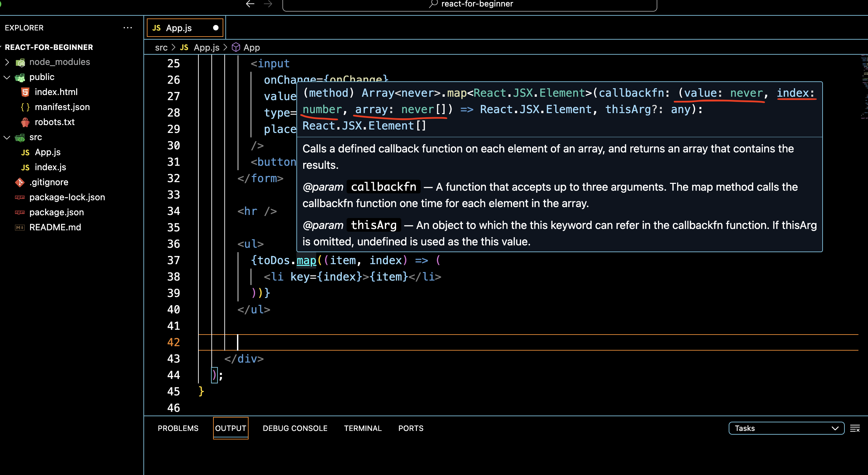Expand the node_modules folder

pos(59,62)
